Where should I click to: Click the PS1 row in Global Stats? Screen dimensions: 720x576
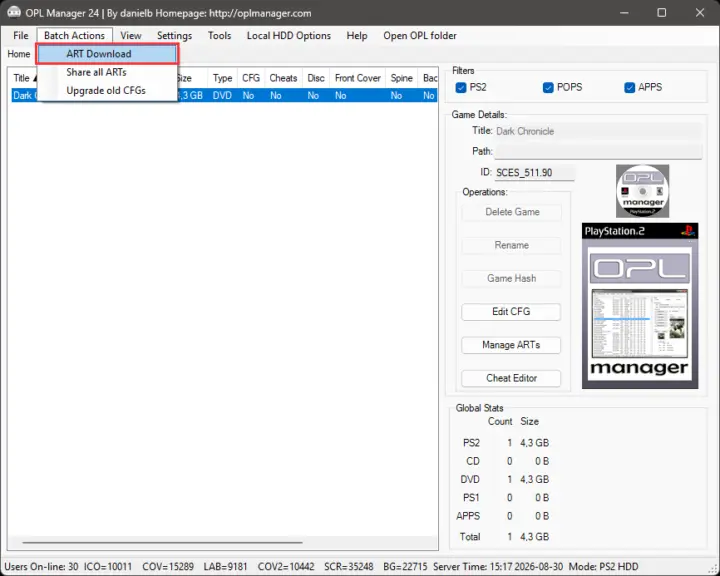pos(504,497)
